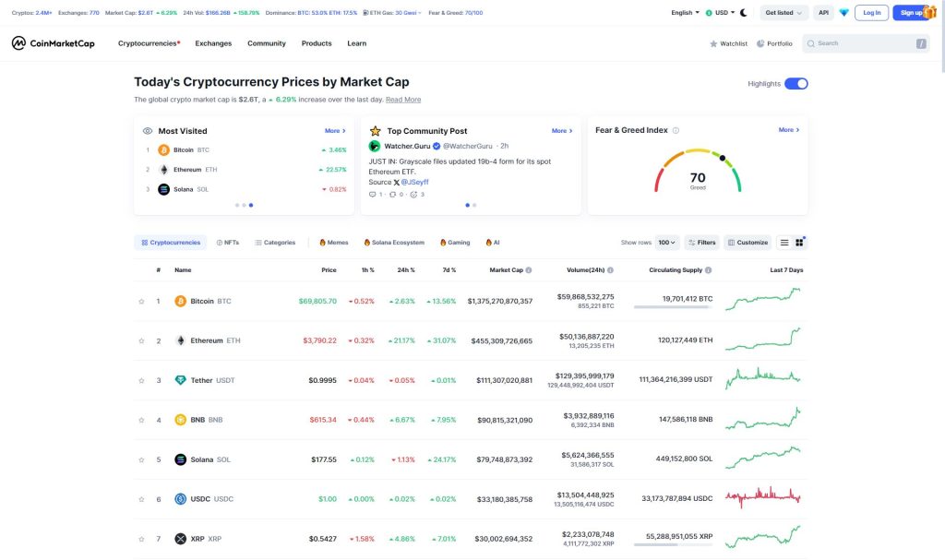Screen dimensions: 945x560
Task: Click the diamond rewards icon
Action: click(x=843, y=13)
